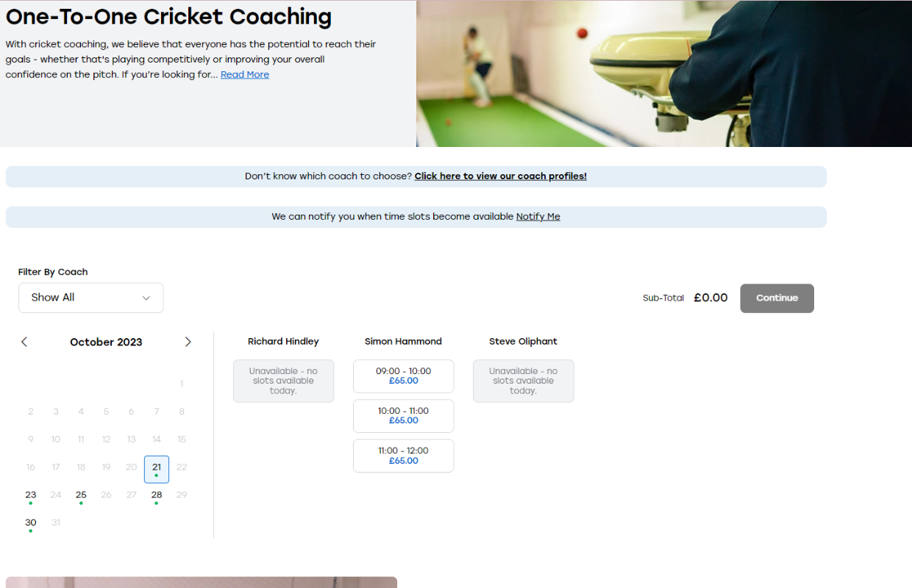The width and height of the screenshot is (912, 588).
Task: Select Simon Hammond's 10:00 - 11:00 slot
Action: pos(403,416)
